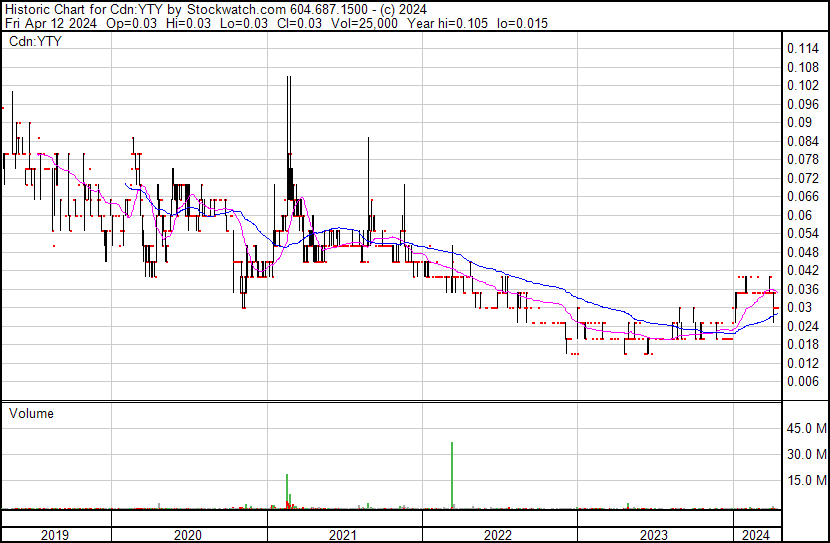Select the 2023 year label on timeline
Viewport: 830px width, 543px height.
(653, 534)
